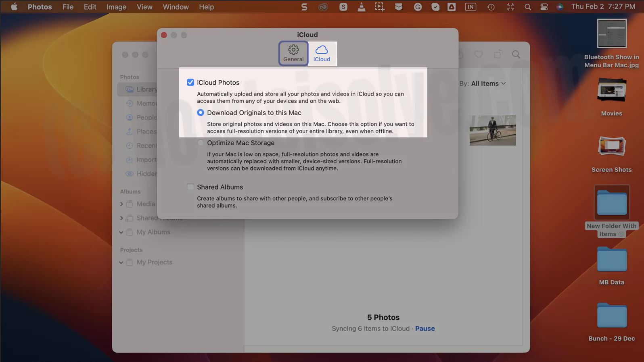Click the VLC cone menu bar icon
The height and width of the screenshot is (362, 644).
[x=361, y=7]
